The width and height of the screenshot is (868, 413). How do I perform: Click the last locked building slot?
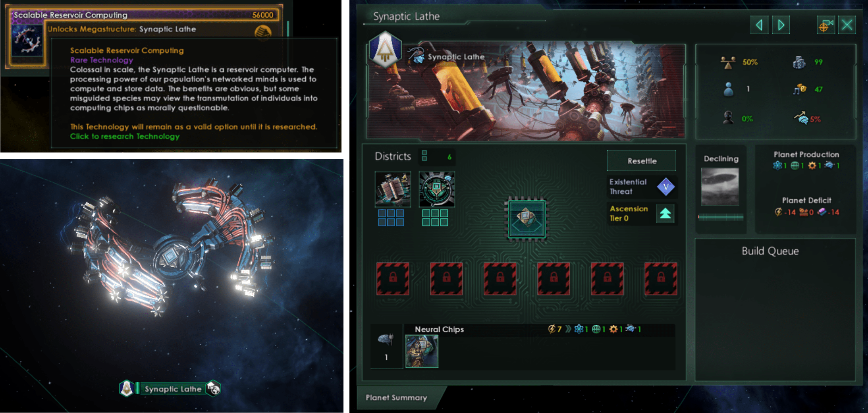click(x=661, y=279)
